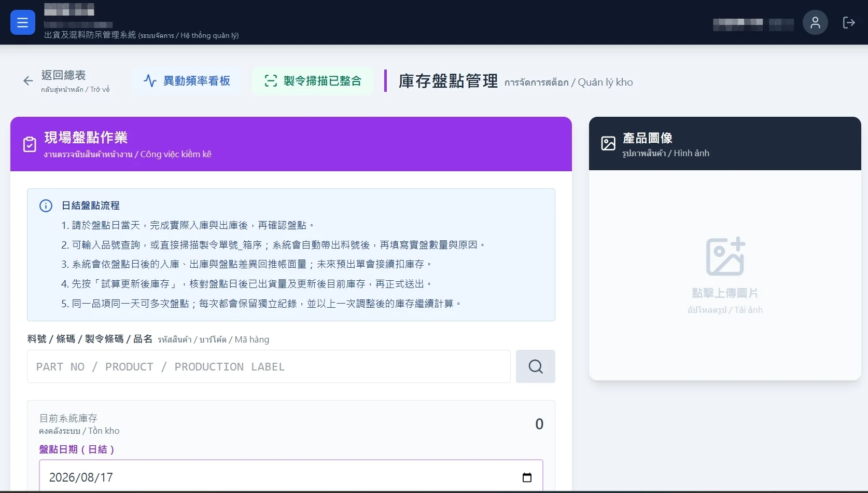Click the 產品圖像 picture icon
868x493 pixels.
(x=608, y=143)
